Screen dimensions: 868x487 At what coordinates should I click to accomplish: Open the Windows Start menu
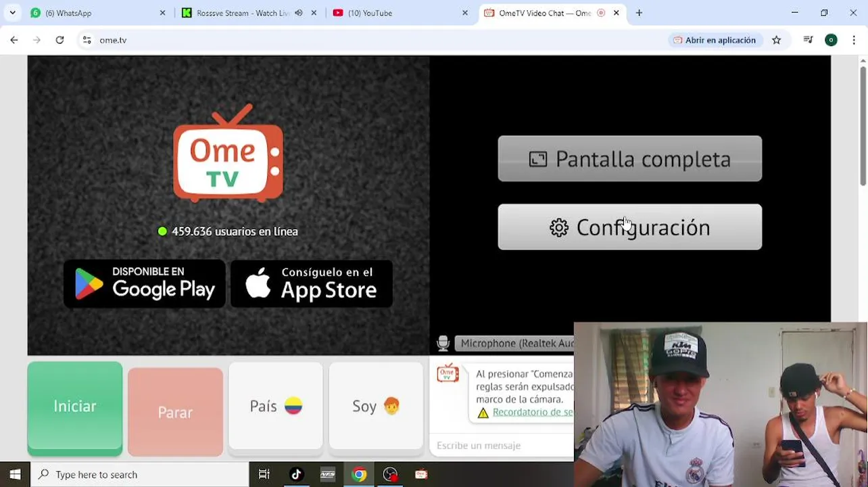coord(15,474)
